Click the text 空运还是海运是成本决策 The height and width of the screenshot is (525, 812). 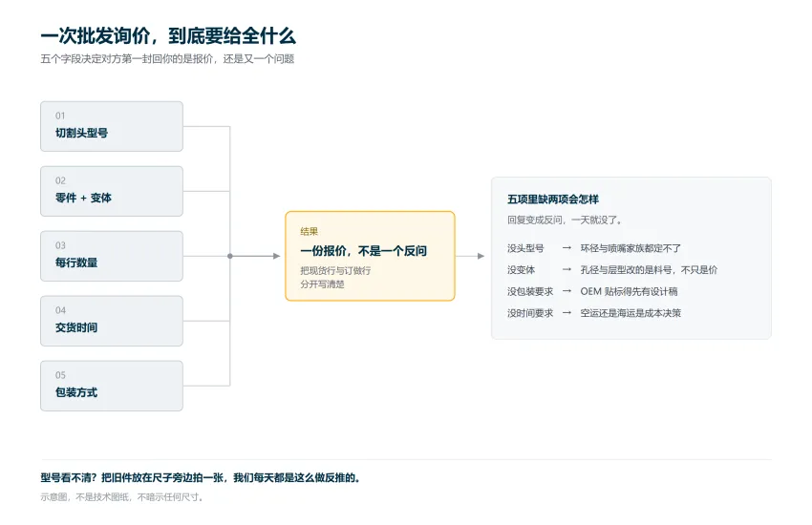click(630, 313)
